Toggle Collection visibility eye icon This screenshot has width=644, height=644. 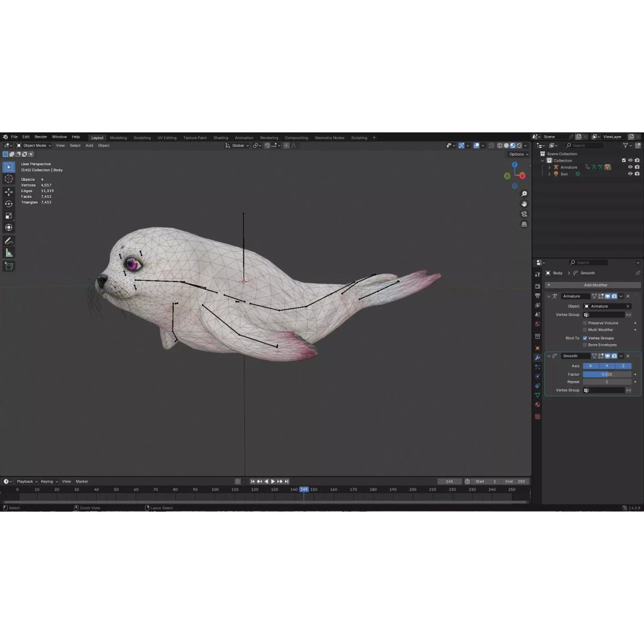tap(630, 160)
